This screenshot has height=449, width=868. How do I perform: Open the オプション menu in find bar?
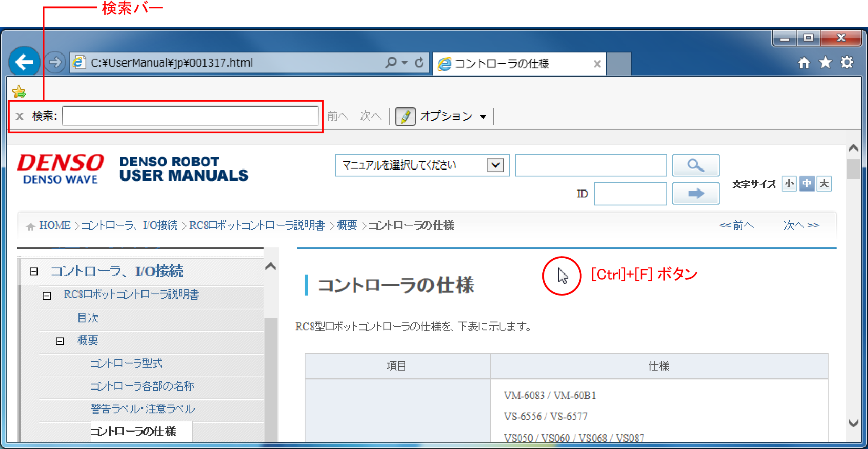coord(453,116)
